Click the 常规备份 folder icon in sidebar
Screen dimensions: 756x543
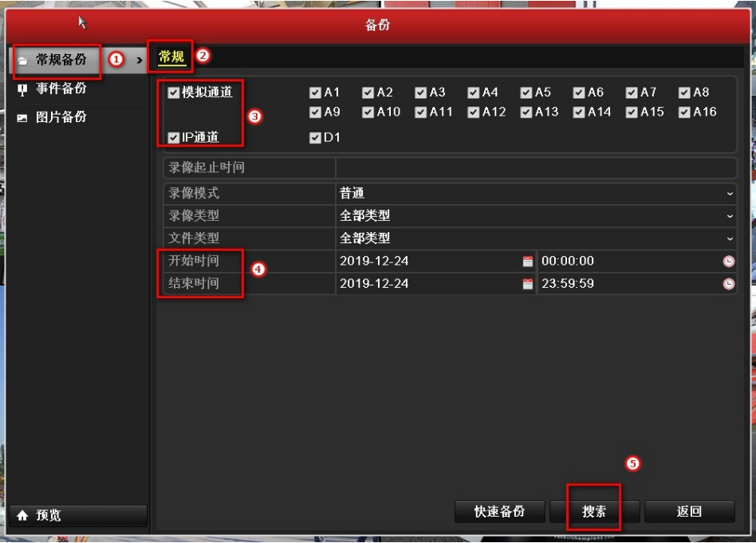click(x=22, y=60)
